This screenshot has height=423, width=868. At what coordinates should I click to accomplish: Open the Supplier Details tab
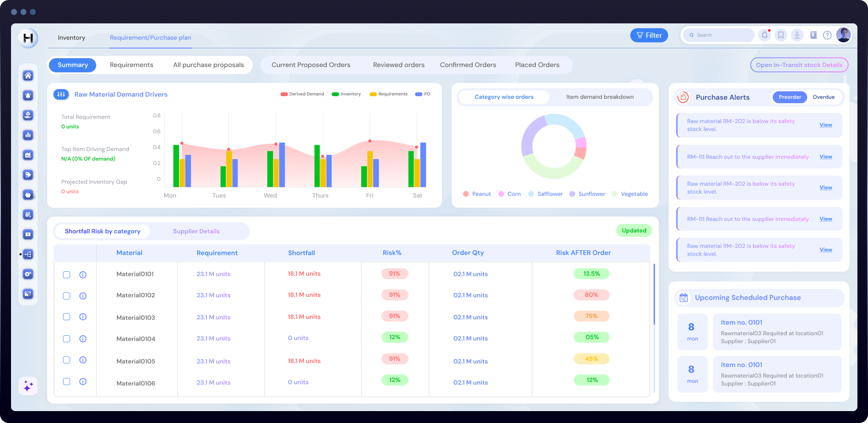[196, 231]
